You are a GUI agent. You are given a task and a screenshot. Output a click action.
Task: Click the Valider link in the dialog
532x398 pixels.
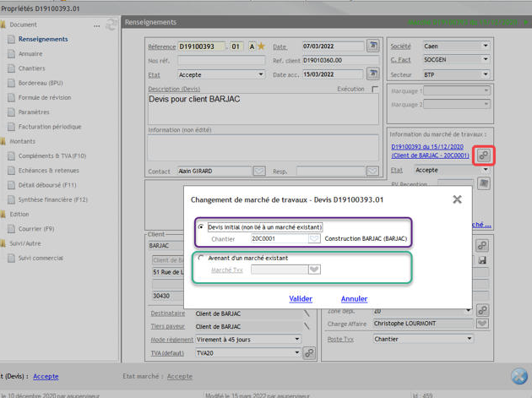(x=301, y=298)
